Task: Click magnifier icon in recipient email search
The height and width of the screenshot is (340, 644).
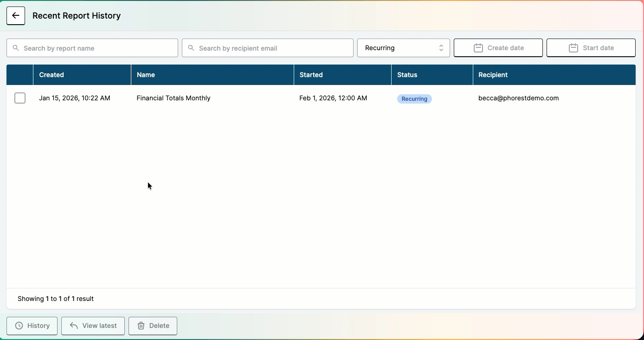Action: click(x=191, y=48)
